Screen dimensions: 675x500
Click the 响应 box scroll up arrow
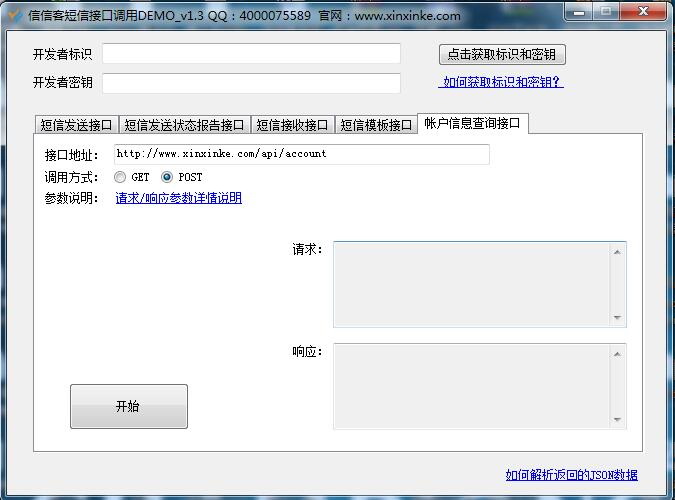coord(617,354)
